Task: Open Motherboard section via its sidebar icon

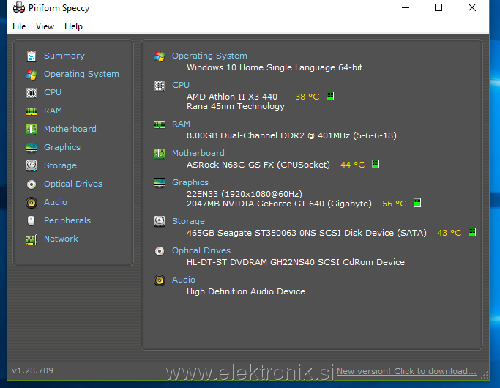Action: [31, 129]
